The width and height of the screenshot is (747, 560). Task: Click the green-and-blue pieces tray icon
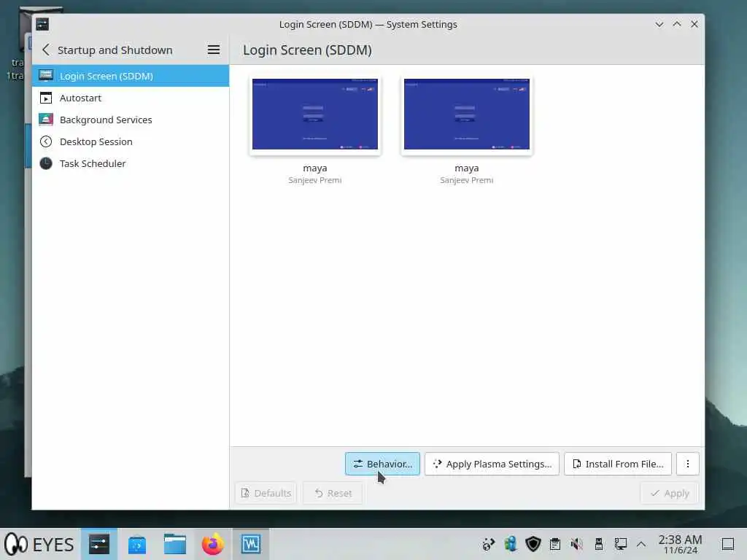click(x=511, y=544)
